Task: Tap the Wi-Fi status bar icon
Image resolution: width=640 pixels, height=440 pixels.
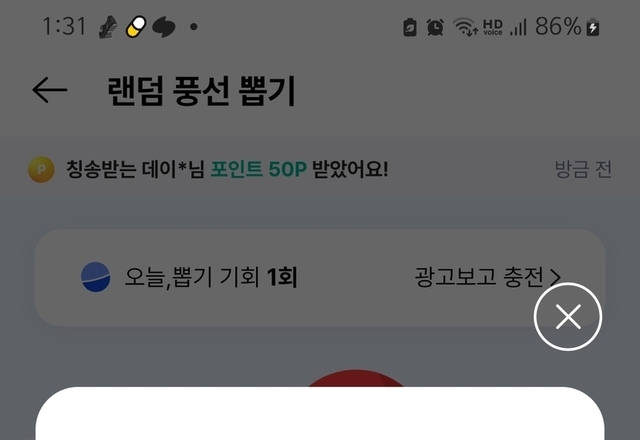Action: (x=465, y=27)
